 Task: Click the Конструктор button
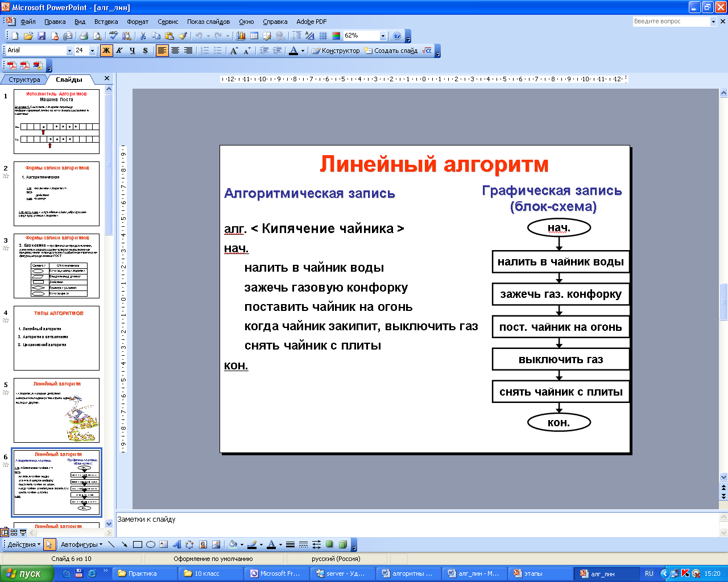point(336,51)
